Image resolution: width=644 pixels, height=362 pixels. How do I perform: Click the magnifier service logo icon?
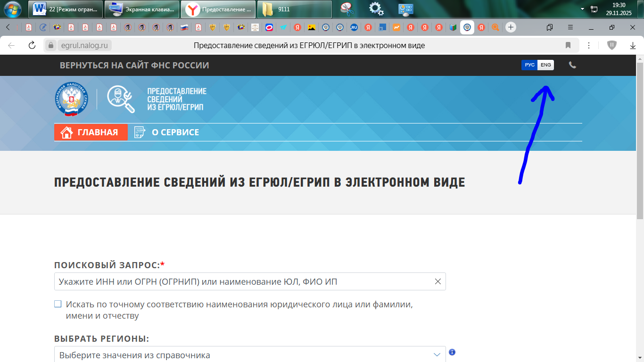121,99
